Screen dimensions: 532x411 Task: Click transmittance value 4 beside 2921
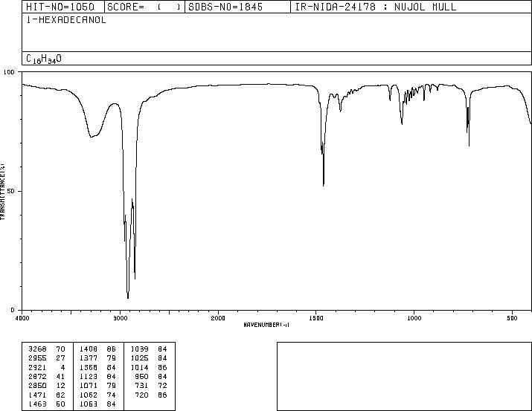coord(63,368)
